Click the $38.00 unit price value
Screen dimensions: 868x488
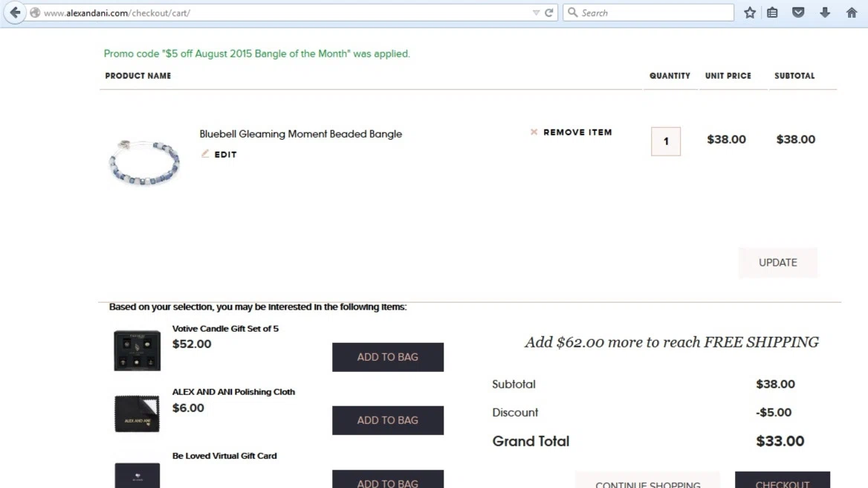726,140
